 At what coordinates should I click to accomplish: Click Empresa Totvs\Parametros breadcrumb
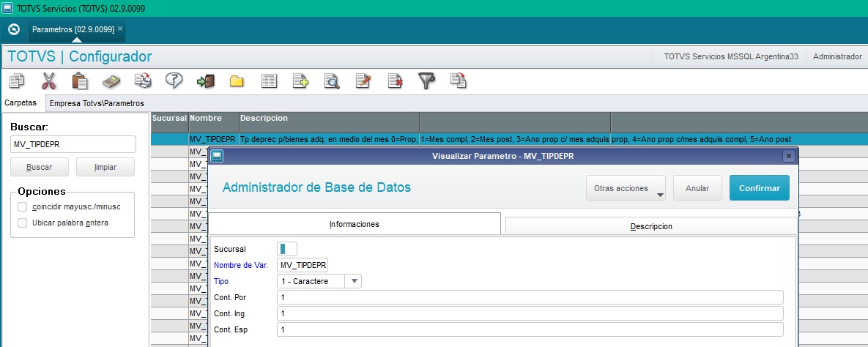tap(97, 103)
